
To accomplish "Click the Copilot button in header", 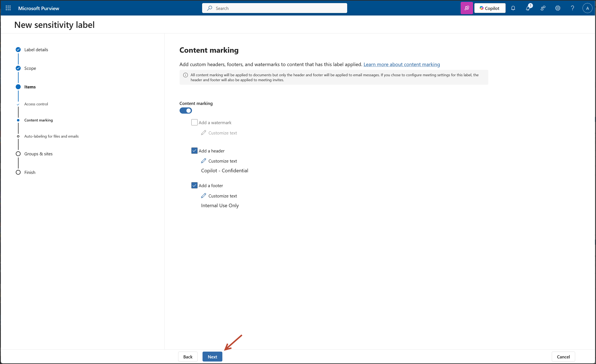I will click(490, 8).
